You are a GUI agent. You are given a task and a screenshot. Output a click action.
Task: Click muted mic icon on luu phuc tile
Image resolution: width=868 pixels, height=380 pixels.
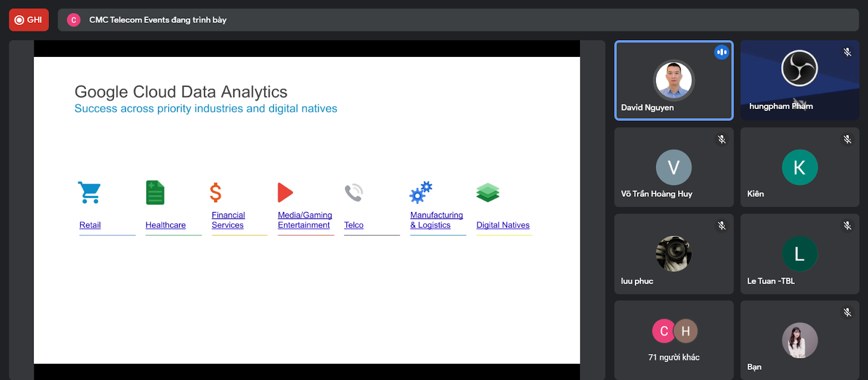coord(722,226)
